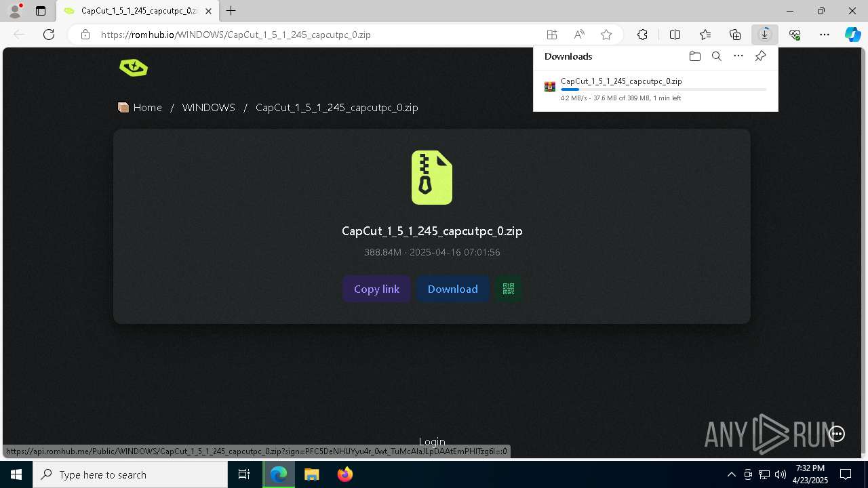Open the Collections icon
This screenshot has width=868, height=488.
(735, 35)
